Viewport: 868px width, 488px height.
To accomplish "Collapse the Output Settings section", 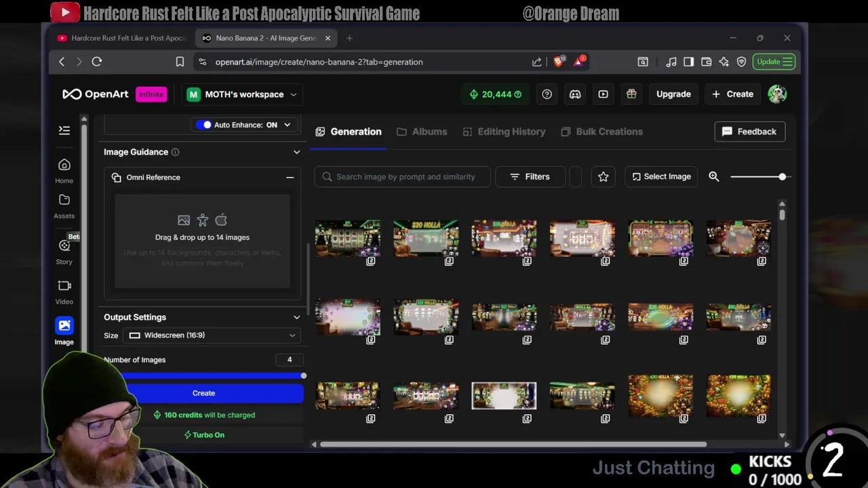I will 296,317.
